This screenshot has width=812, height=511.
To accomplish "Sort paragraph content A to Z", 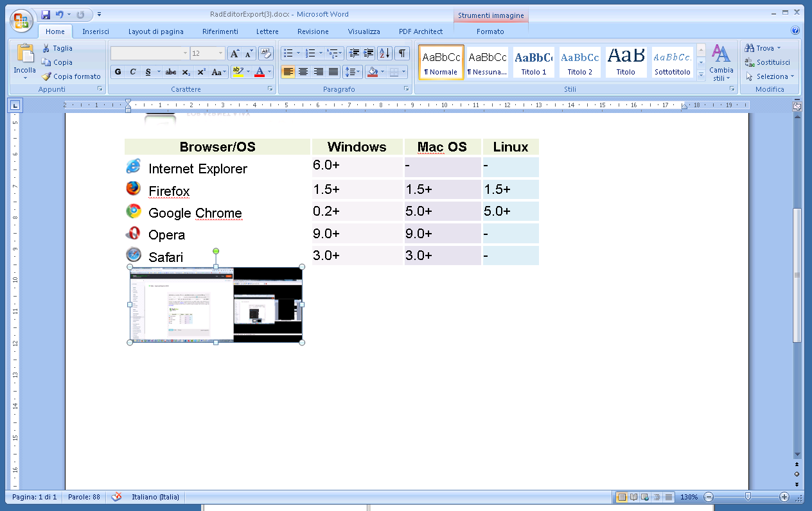I will (x=384, y=53).
